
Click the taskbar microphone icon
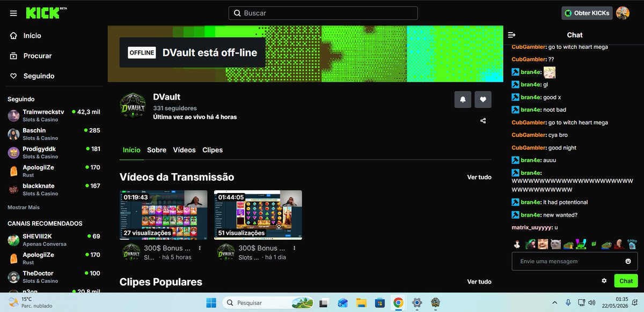tap(568, 303)
